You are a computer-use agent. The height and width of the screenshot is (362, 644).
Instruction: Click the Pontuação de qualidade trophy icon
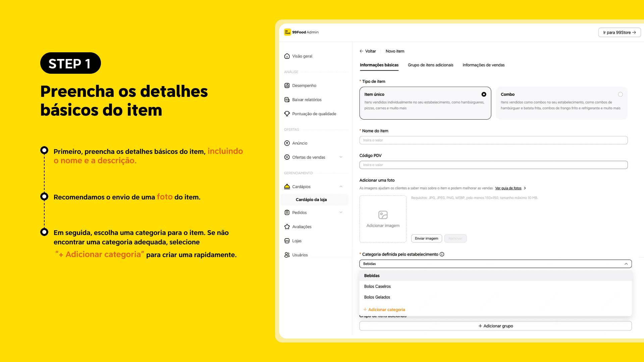coord(287,114)
